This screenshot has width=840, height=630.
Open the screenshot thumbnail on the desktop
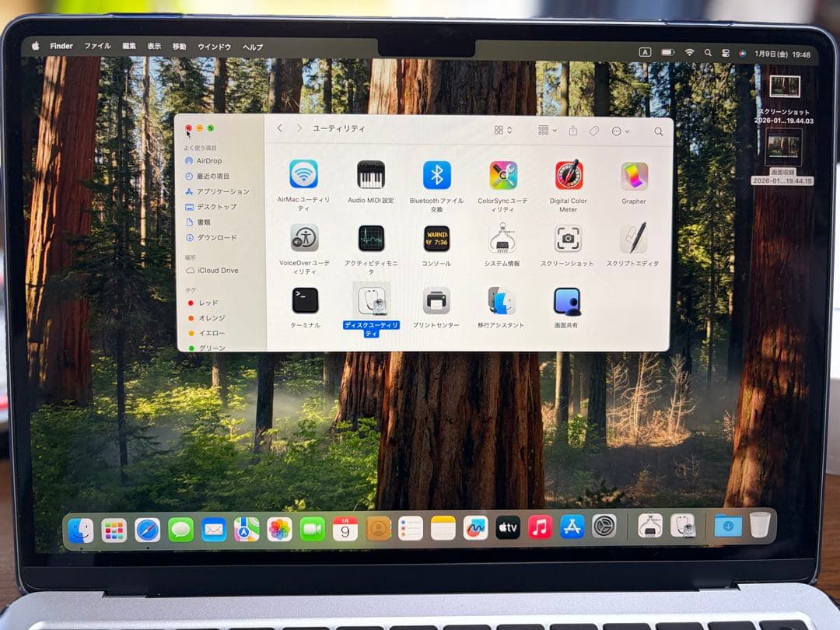pyautogui.click(x=784, y=86)
